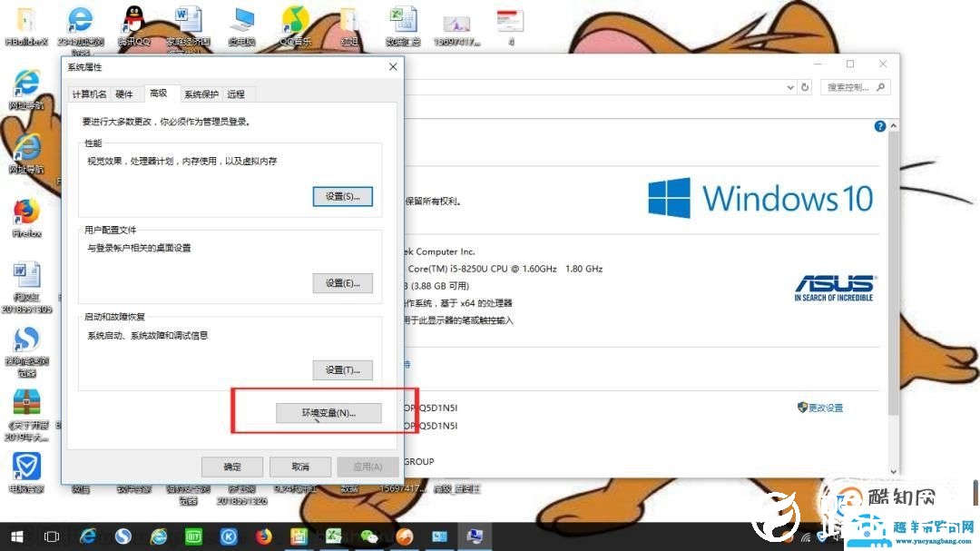Click the 更改设置 shield link
The width and height of the screenshot is (980, 551).
point(819,408)
